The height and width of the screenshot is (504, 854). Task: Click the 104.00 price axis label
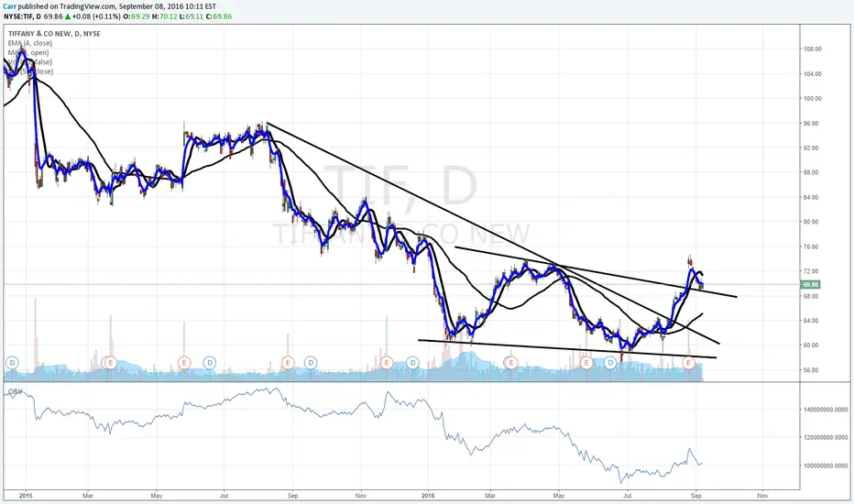[812, 74]
